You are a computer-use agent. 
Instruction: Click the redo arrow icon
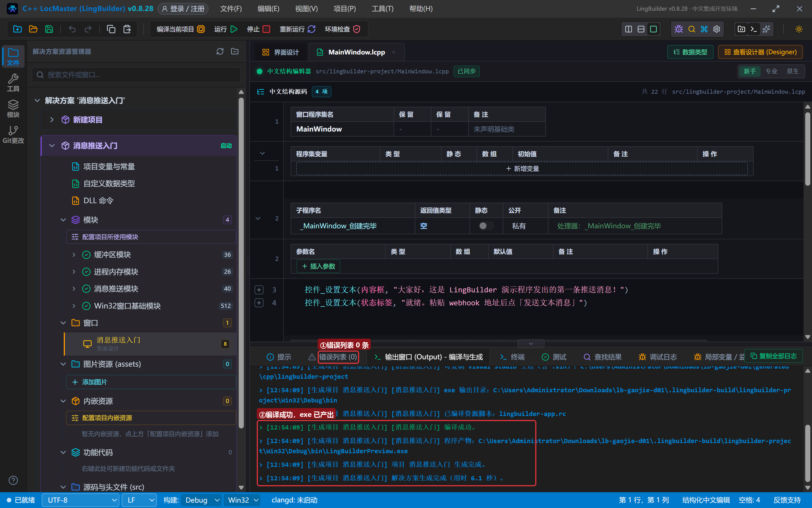pyautogui.click(x=88, y=29)
